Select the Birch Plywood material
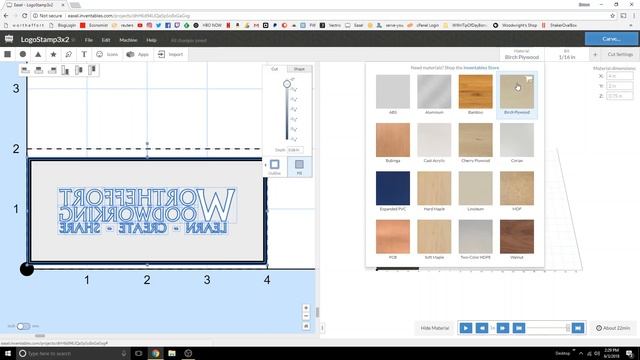 click(x=517, y=95)
